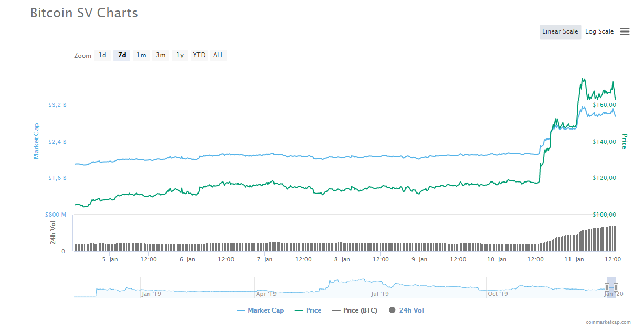Viewport: 644px width, 332px height.
Task: Set zoom range to YTD
Action: coord(199,55)
